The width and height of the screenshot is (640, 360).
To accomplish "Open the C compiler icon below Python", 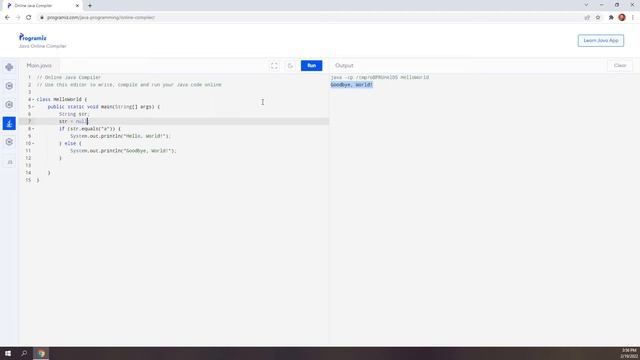I will pos(9,86).
